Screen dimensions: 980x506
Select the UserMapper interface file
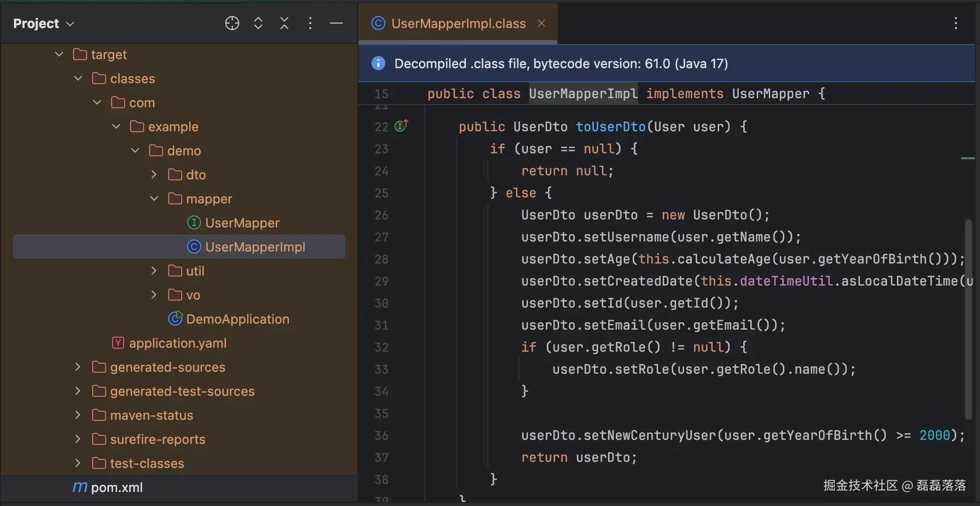[242, 223]
